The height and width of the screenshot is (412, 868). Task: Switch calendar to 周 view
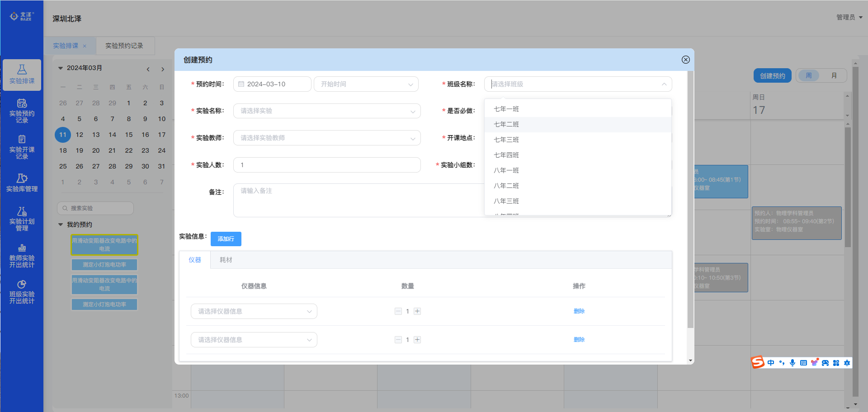click(x=809, y=75)
